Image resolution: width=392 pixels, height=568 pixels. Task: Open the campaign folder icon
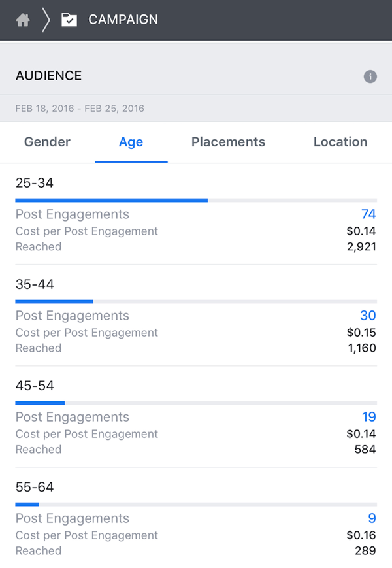tap(69, 20)
